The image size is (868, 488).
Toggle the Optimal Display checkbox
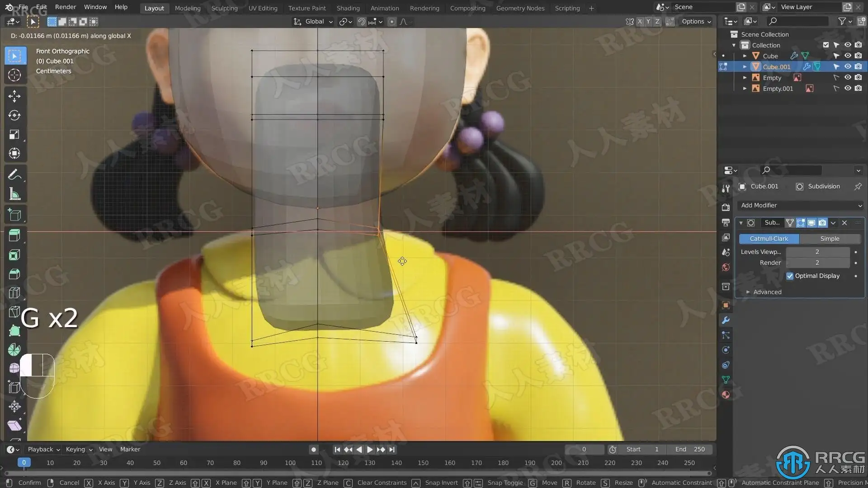(x=790, y=276)
